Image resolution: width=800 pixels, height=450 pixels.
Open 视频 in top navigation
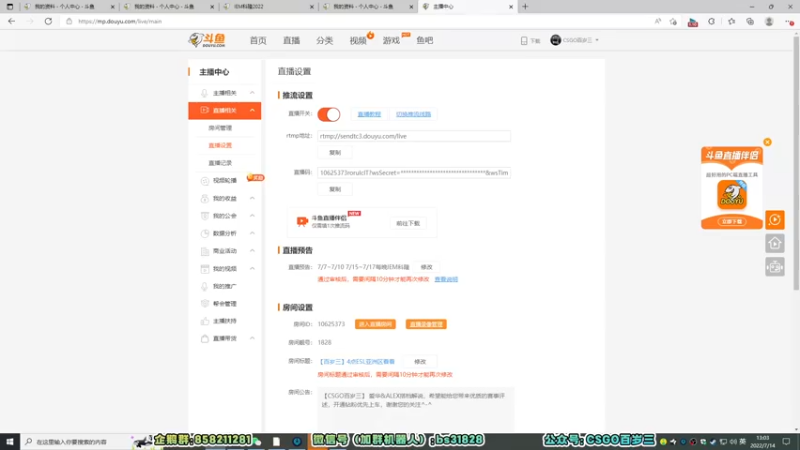[358, 40]
